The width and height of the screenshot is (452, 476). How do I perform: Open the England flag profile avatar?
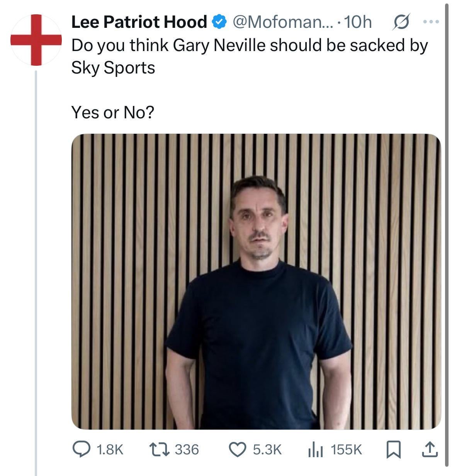pyautogui.click(x=36, y=39)
